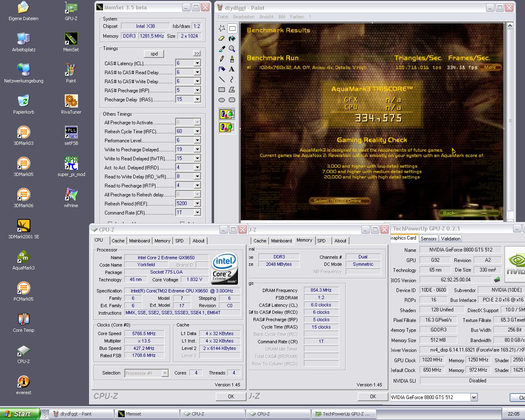The width and height of the screenshot is (525, 420).
Task: Open the RivaTuner desktop icon
Action: 71,104
